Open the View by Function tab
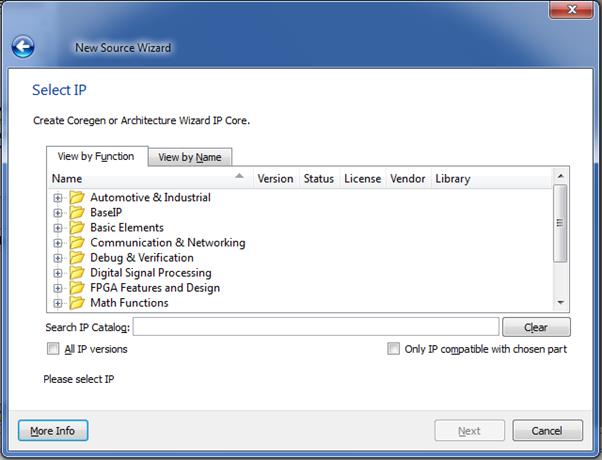Viewport: 602px width, 460px height. [x=96, y=156]
